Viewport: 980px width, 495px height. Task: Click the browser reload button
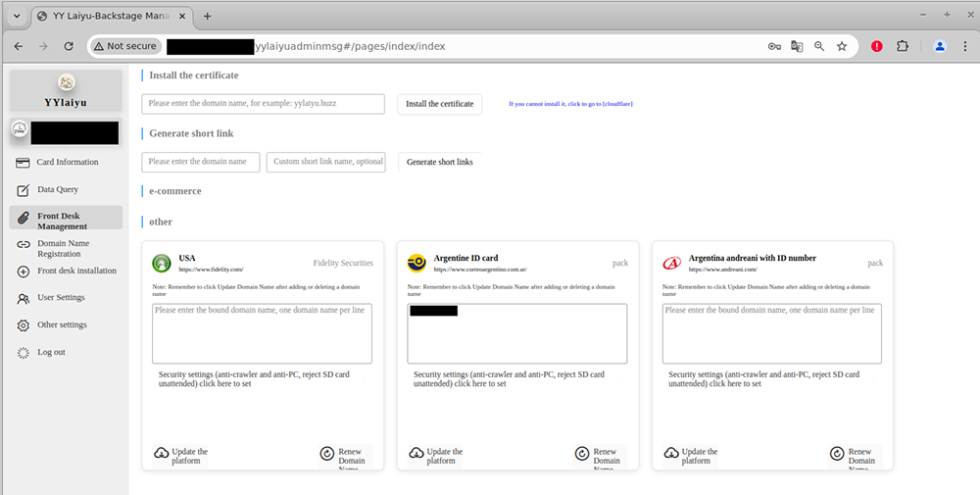(x=69, y=46)
